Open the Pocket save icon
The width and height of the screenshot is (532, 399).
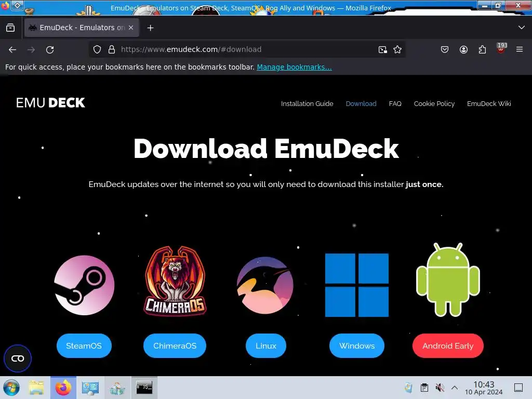click(445, 49)
